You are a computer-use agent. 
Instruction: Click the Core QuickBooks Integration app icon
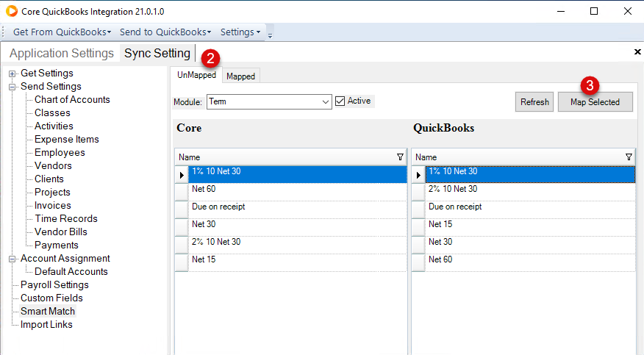pos(12,11)
